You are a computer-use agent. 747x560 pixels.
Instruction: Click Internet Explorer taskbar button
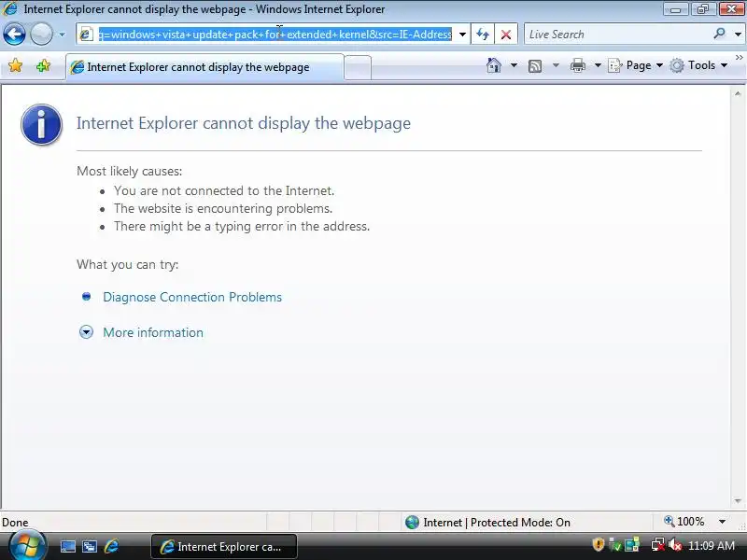click(224, 546)
